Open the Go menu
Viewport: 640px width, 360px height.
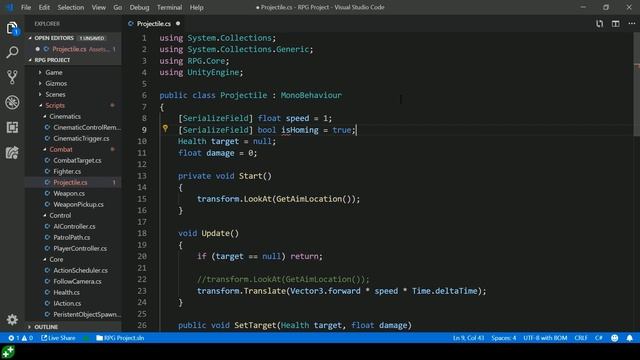click(x=118, y=7)
